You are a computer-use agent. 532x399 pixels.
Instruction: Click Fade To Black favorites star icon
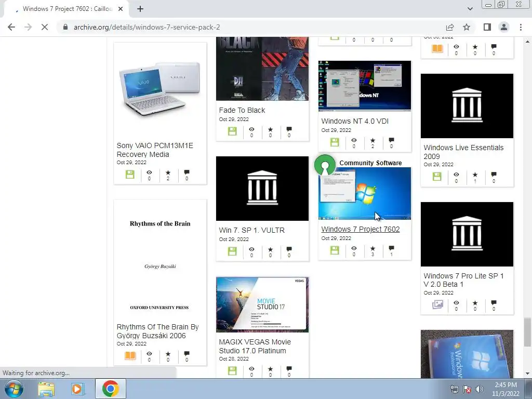click(x=270, y=129)
